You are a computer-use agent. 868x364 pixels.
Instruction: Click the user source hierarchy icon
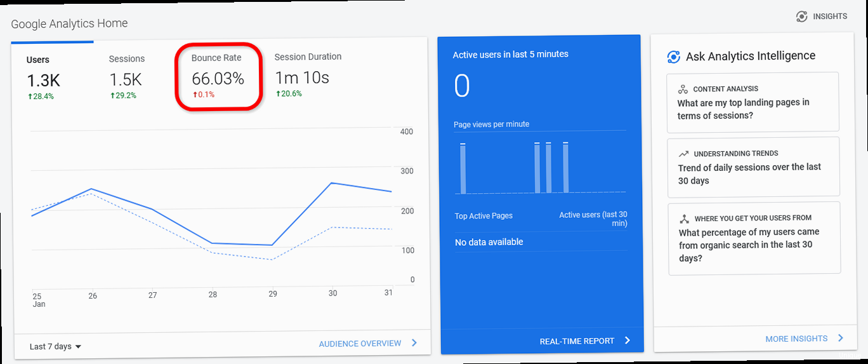point(684,219)
